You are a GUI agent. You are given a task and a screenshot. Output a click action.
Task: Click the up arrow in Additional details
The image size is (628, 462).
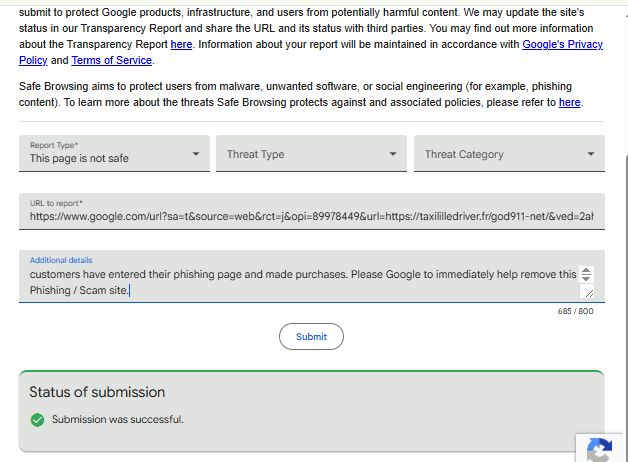586,270
